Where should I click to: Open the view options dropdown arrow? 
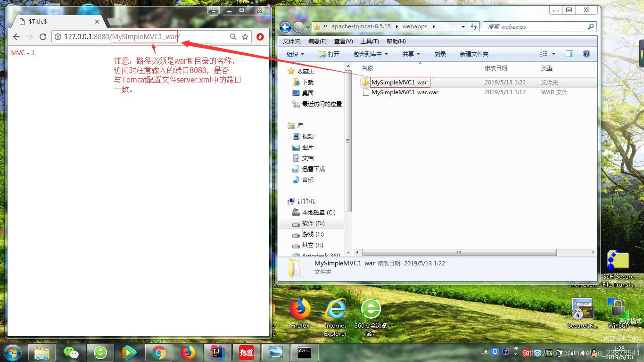tap(553, 54)
